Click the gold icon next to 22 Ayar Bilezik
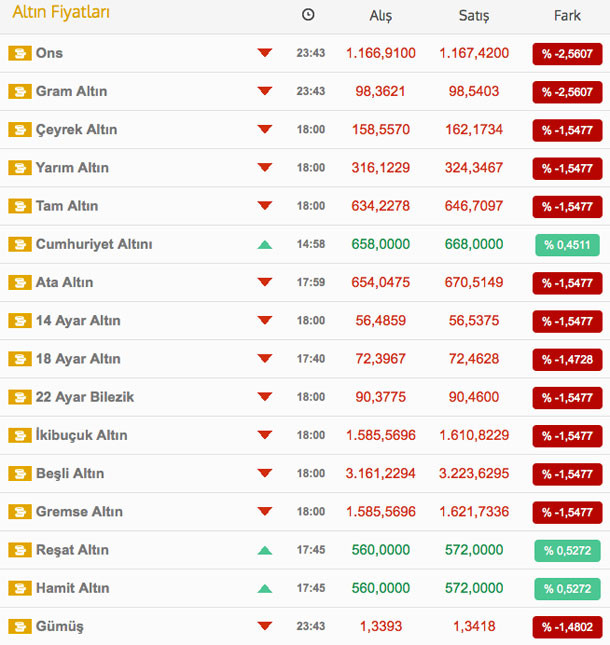 coord(20,397)
